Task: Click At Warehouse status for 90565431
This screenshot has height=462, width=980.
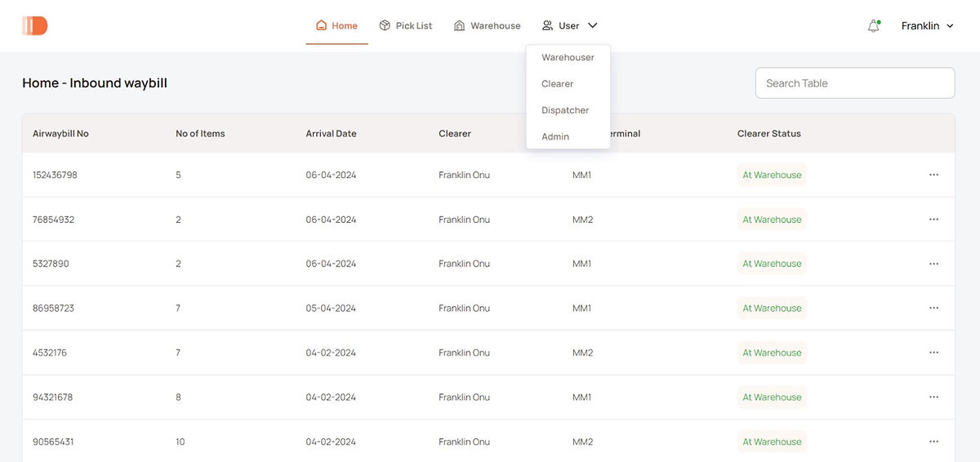Action: (772, 442)
